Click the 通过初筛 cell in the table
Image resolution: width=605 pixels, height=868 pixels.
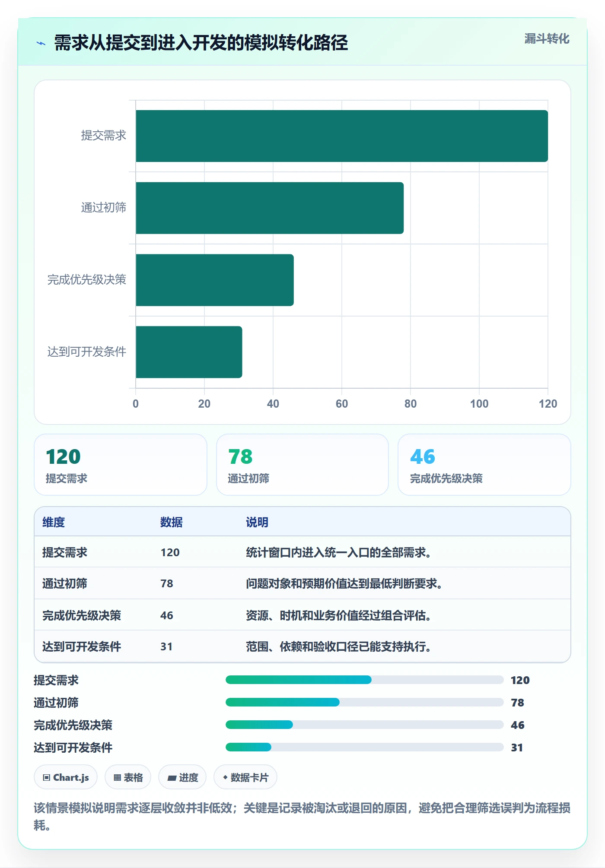tap(65, 583)
